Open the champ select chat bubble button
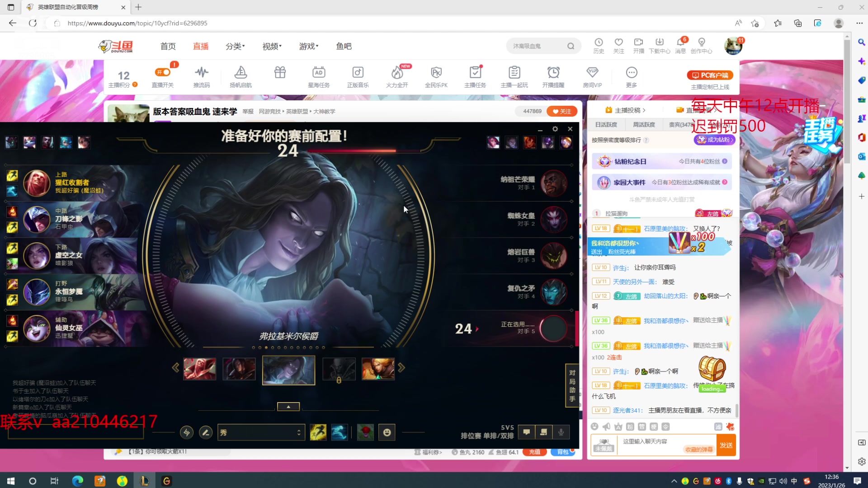 (526, 432)
